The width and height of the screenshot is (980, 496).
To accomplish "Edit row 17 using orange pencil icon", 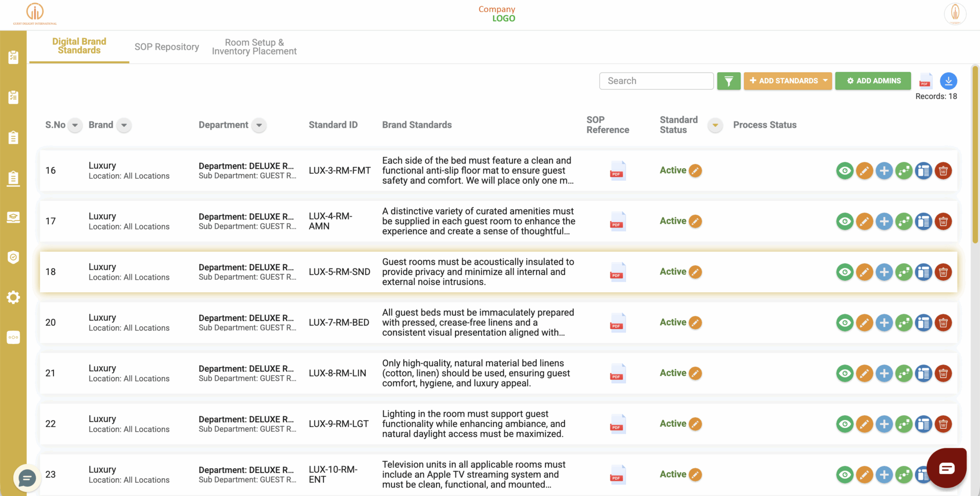I will [x=864, y=221].
